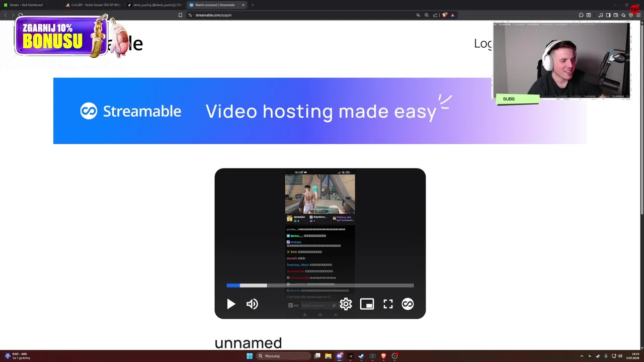Open the volume icon in system tray
Image resolution: width=644 pixels, height=362 pixels.
click(x=620, y=356)
